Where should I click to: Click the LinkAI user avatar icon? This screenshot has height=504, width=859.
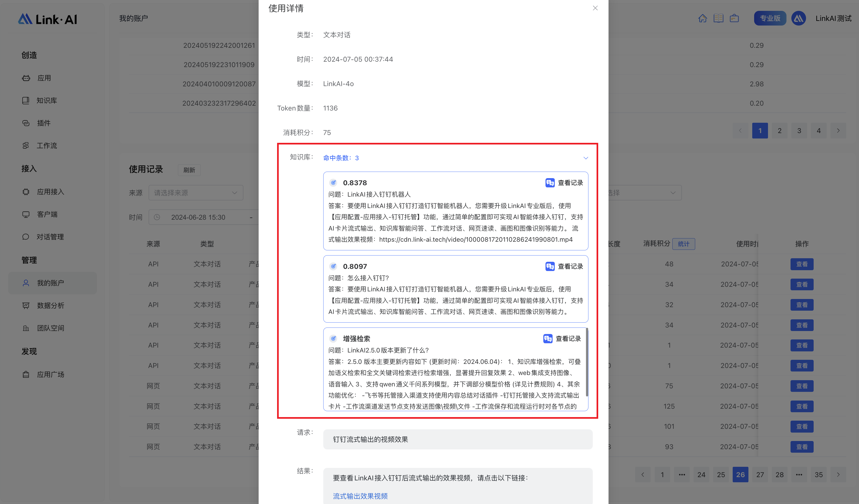798,18
